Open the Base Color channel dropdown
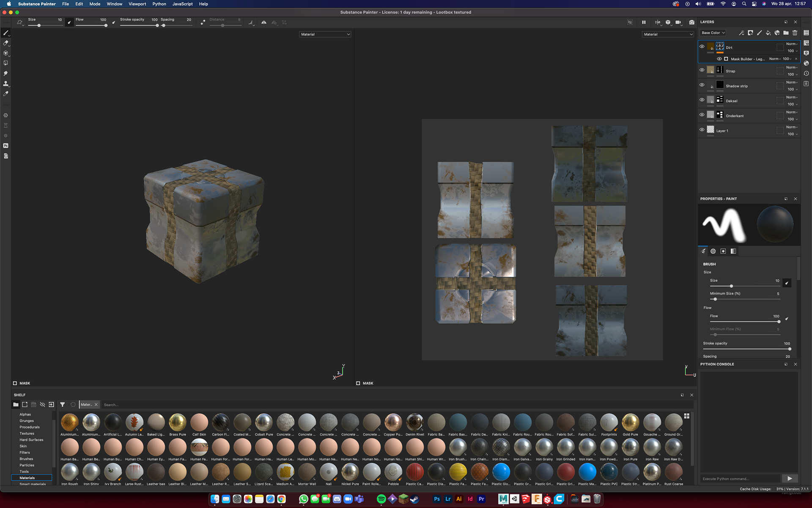The image size is (812, 508). pos(713,33)
